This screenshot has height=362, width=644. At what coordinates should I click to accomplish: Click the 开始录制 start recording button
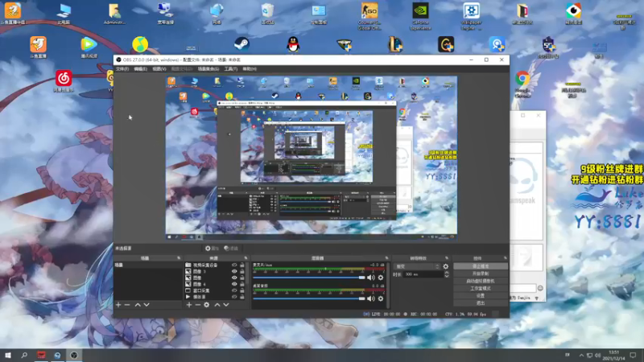click(x=481, y=274)
